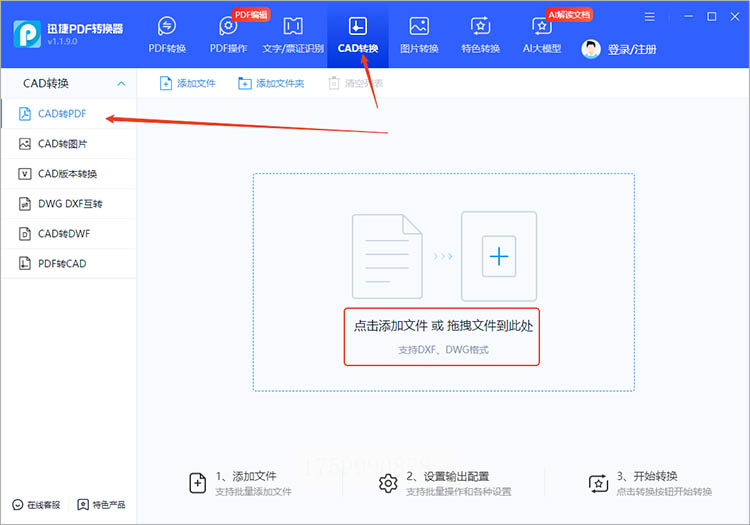Switch to the 图片转换 icon tab

coord(419,26)
